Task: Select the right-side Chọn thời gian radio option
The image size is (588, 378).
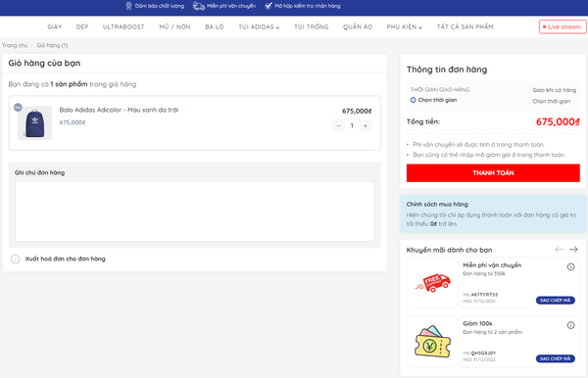Action: pos(527,101)
